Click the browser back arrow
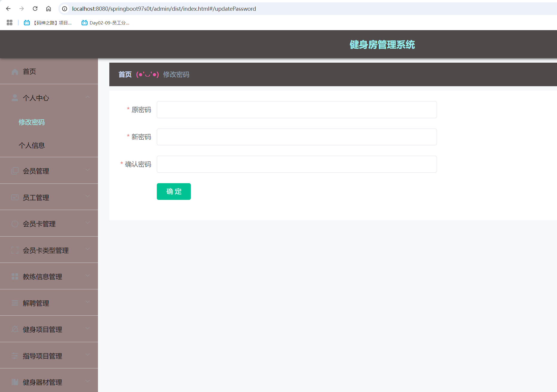This screenshot has width=557, height=392. click(8, 9)
